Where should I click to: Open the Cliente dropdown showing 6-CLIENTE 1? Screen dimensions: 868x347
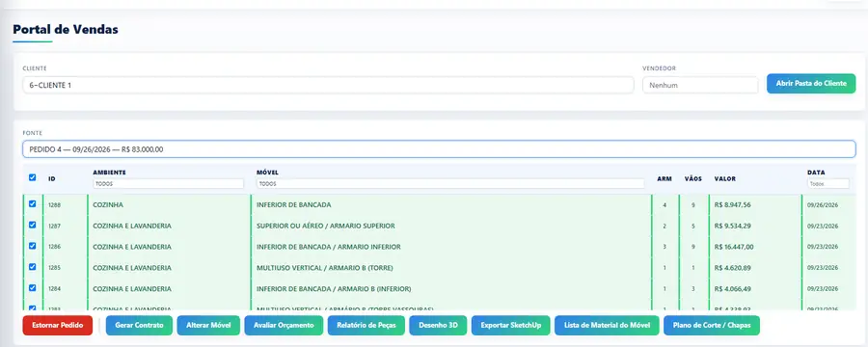point(328,85)
